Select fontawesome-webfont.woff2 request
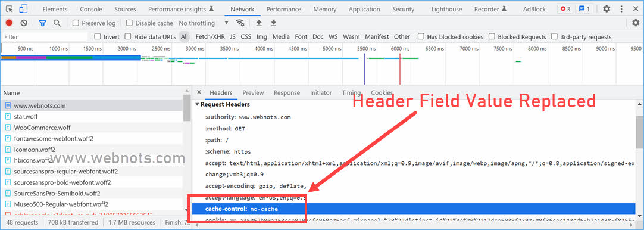Screen dimensions: 644x230 (92, 138)
